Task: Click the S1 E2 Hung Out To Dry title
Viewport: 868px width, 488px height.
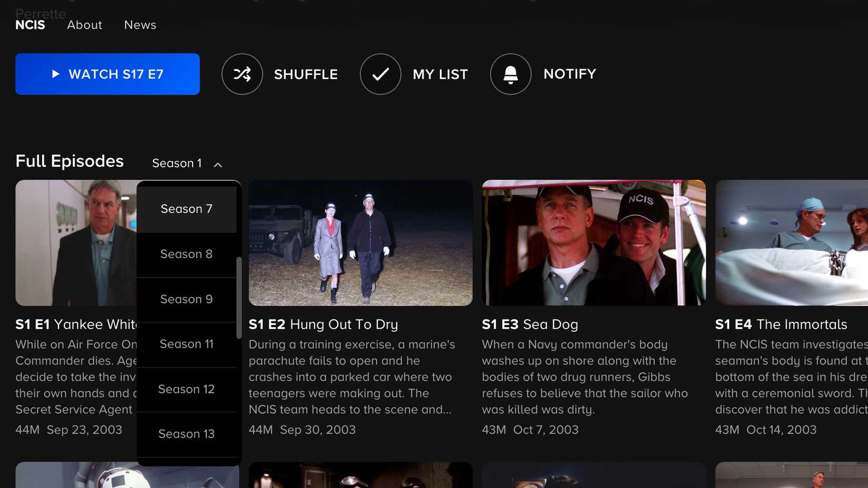Action: point(323,324)
